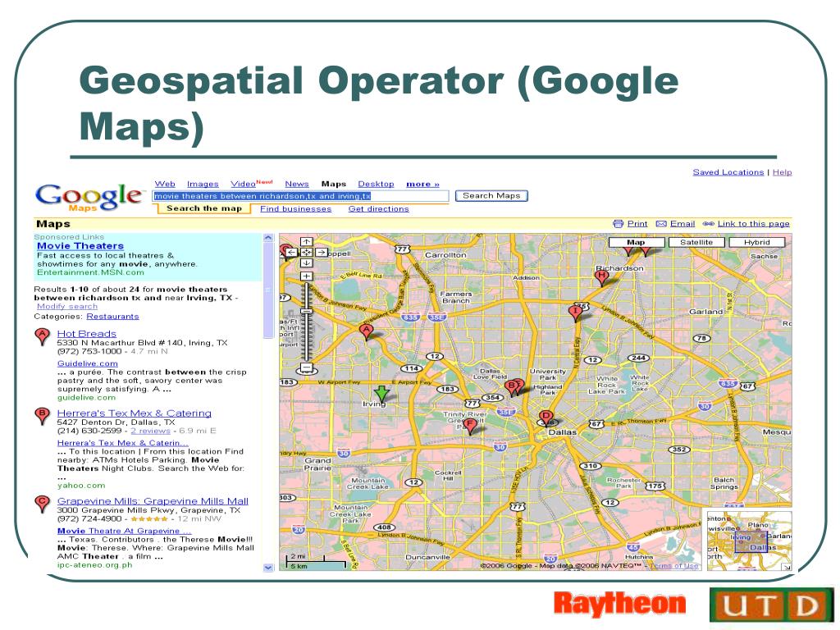840x630 pixels.
Task: Go to Web search
Action: tap(165, 184)
